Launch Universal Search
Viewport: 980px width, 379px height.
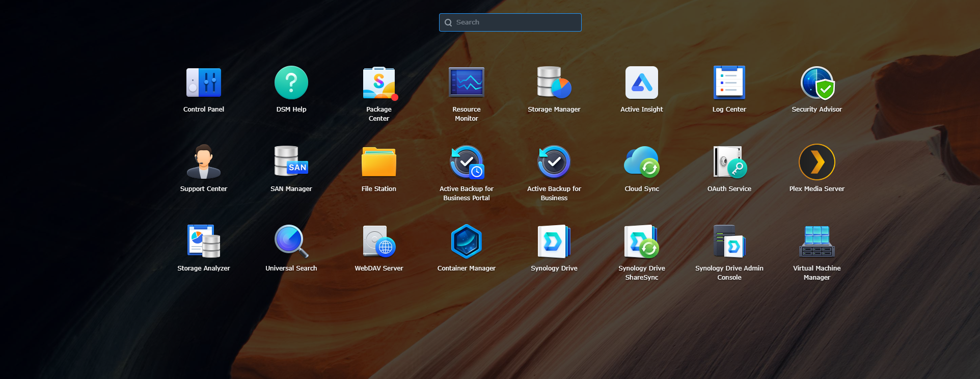click(291, 241)
